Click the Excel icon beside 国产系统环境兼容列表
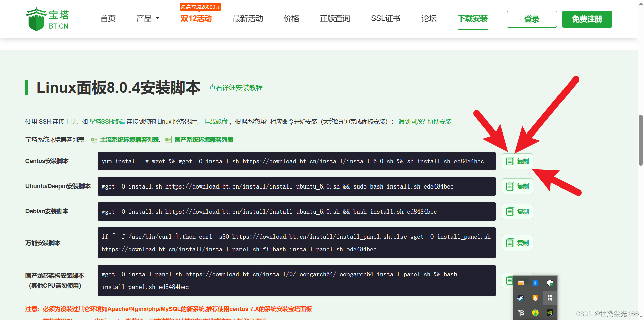 coord(168,140)
